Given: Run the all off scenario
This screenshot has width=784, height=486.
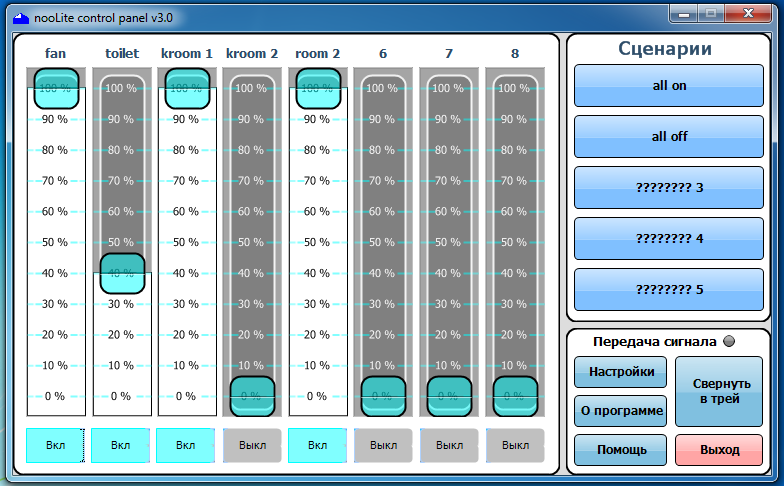Looking at the screenshot, I should click(x=669, y=136).
